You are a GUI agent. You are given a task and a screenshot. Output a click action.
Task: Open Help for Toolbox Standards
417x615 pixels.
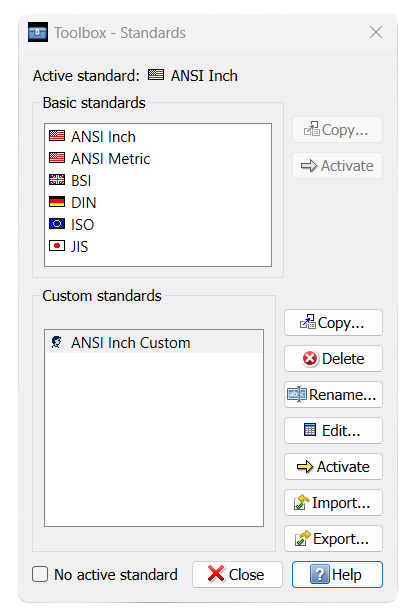pos(337,574)
